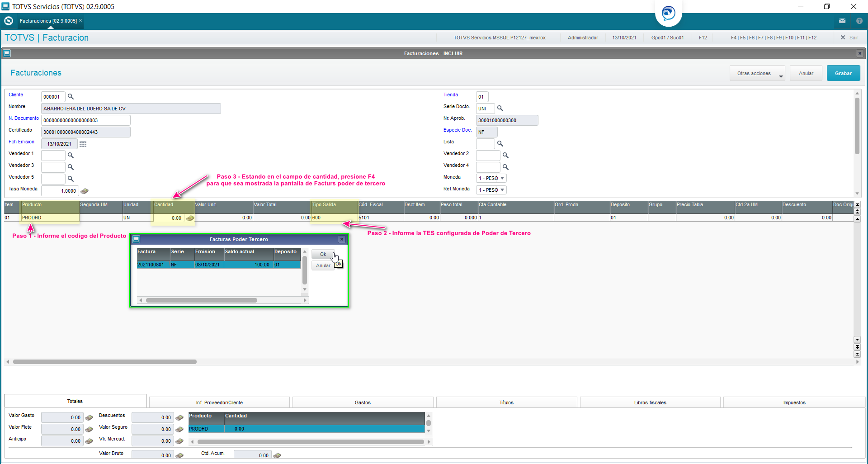Click dialog horizontal scrollbar

pos(202,300)
